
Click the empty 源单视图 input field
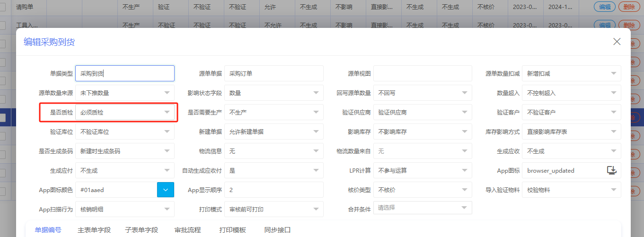pyautogui.click(x=423, y=73)
